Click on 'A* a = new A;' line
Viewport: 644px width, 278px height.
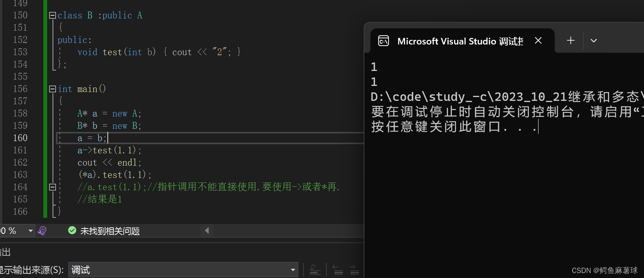pyautogui.click(x=109, y=114)
